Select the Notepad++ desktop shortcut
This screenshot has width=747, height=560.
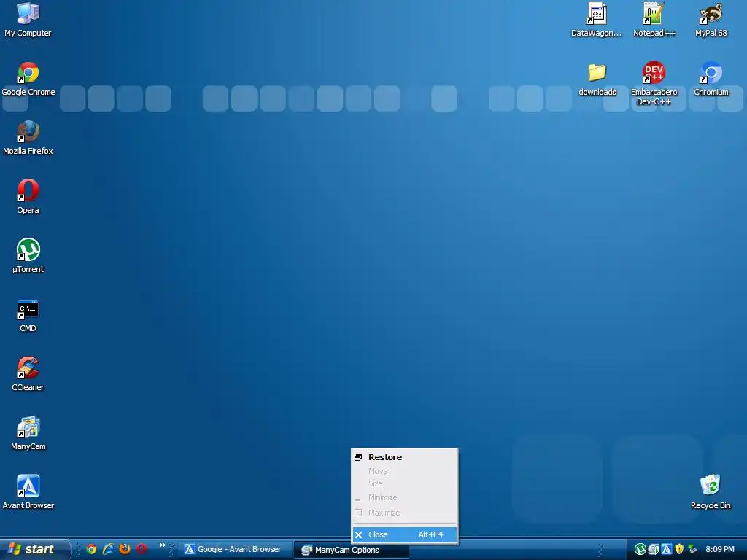click(654, 20)
